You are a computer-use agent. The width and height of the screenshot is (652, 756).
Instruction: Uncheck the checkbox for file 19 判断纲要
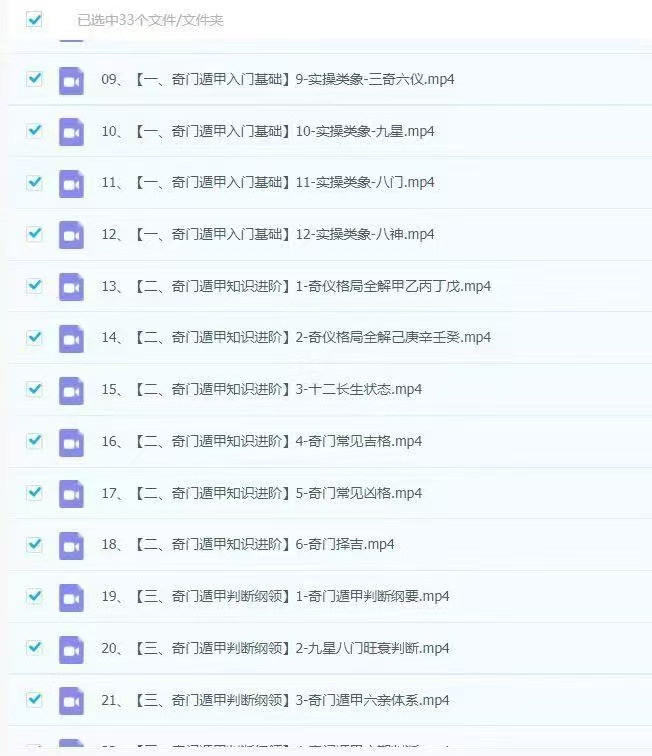pos(34,596)
